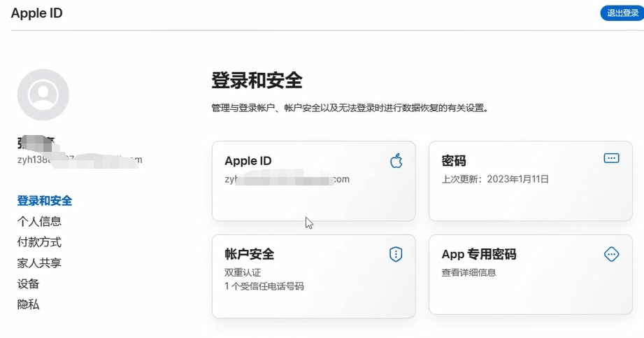
Task: Click the gray profile avatar picture
Action: pyautogui.click(x=43, y=94)
